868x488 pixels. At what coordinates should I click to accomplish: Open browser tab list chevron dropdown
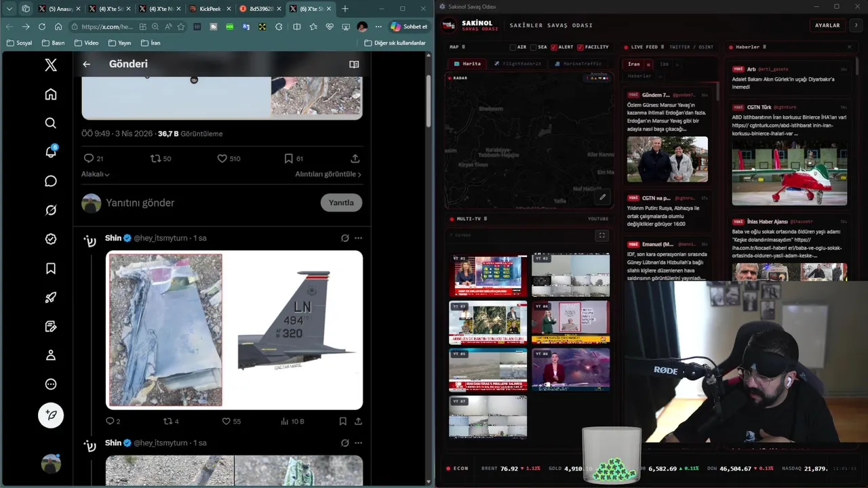(9, 9)
